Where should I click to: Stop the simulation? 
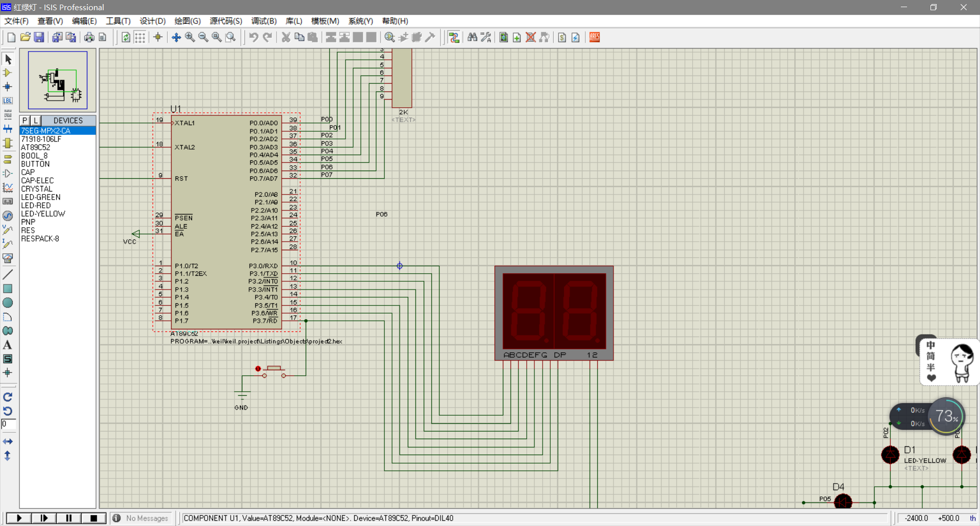tap(94, 518)
